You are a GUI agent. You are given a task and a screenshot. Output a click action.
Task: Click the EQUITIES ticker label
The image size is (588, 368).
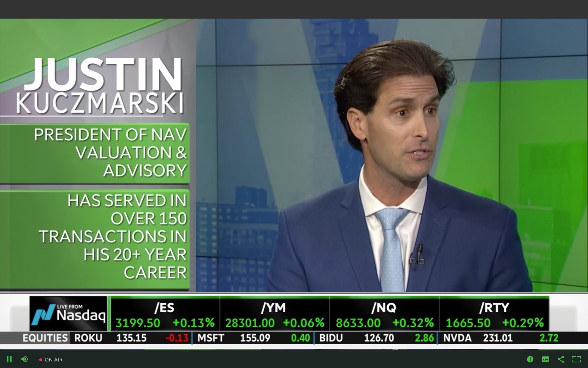click(x=45, y=338)
